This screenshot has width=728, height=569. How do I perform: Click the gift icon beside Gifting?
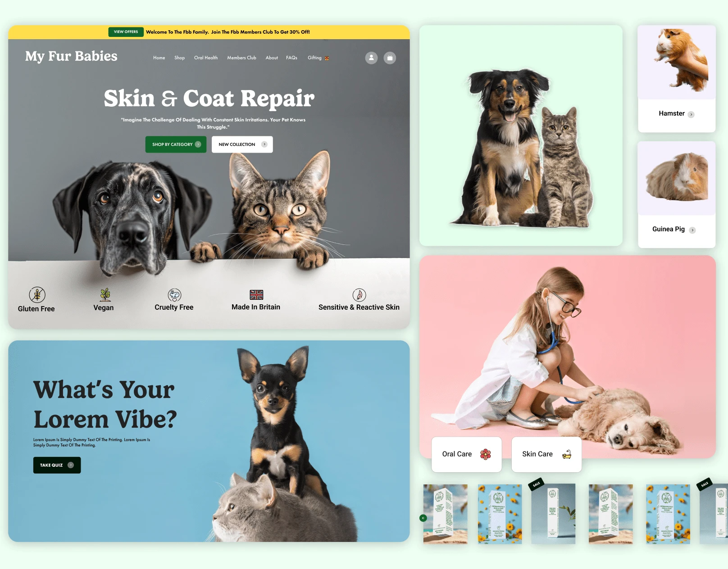pos(327,58)
